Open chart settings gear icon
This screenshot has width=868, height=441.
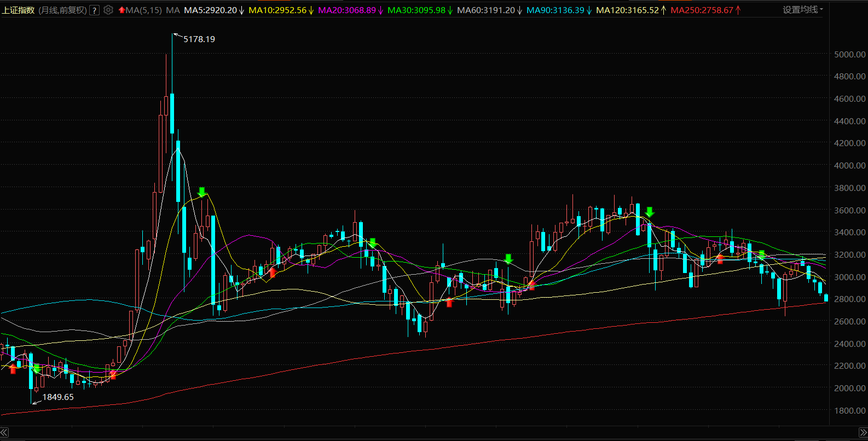108,10
